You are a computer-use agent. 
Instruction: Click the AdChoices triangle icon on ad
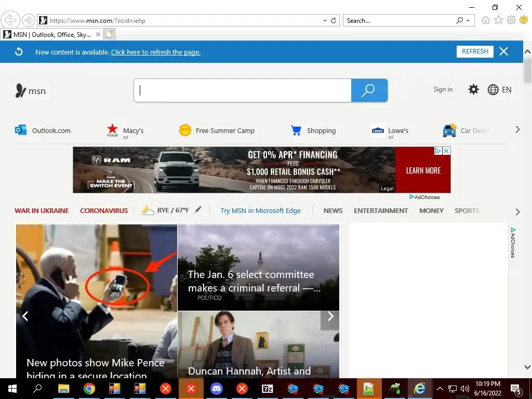(x=438, y=151)
